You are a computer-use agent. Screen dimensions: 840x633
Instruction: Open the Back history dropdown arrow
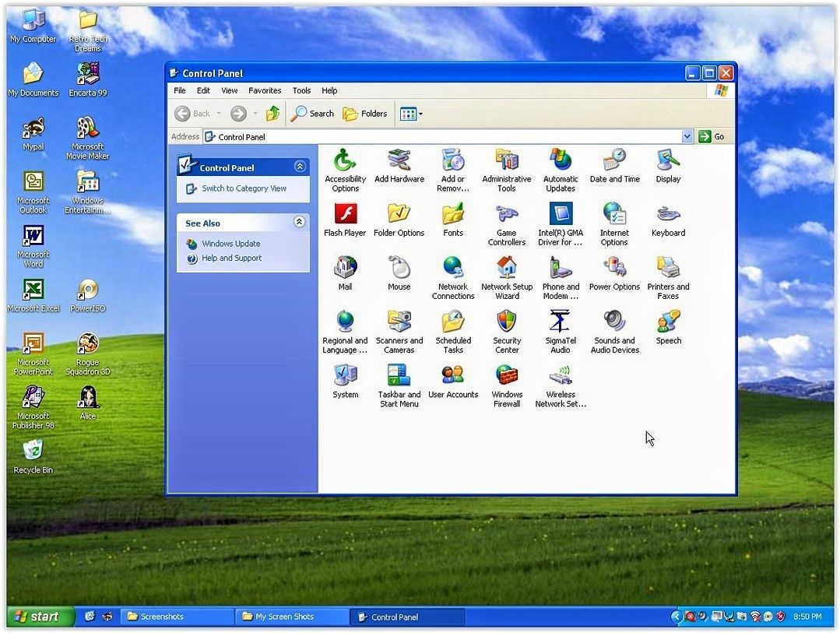(x=219, y=114)
